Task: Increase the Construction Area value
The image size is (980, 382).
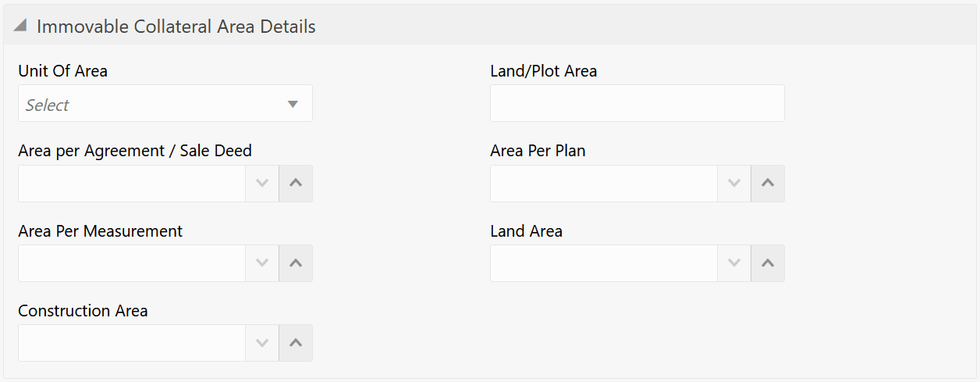Action: point(296,343)
